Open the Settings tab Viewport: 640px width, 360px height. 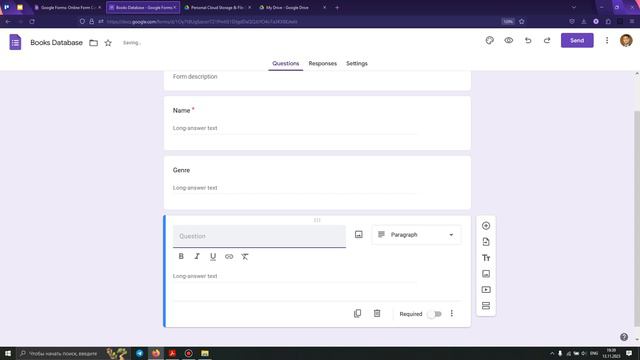coord(357,63)
